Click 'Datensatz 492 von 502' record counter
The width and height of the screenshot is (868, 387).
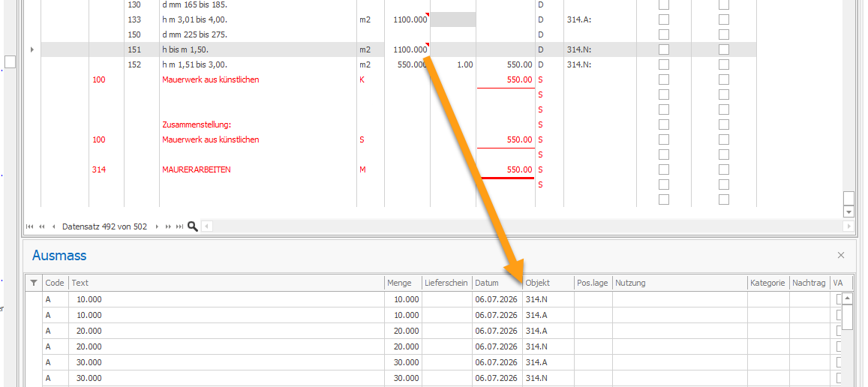104,226
